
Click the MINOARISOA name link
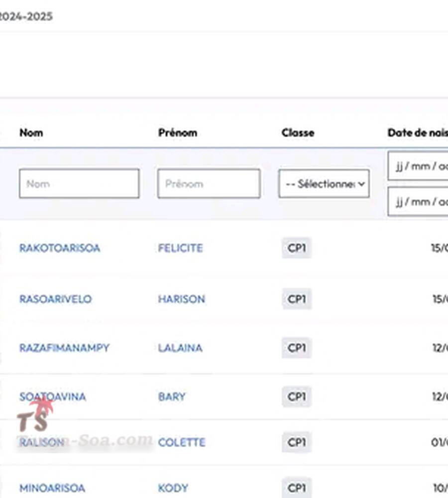52,488
